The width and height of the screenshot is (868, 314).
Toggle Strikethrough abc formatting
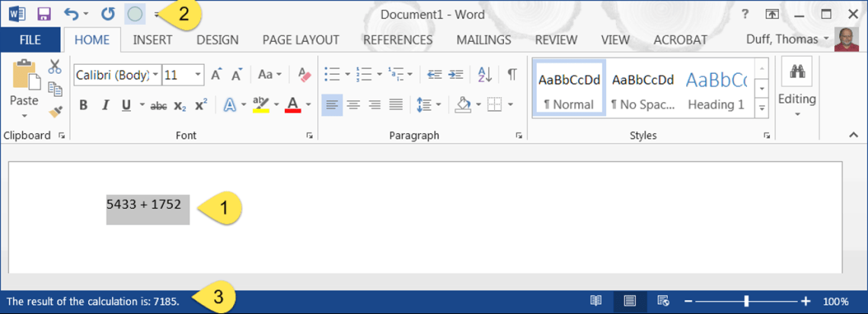coord(158,105)
